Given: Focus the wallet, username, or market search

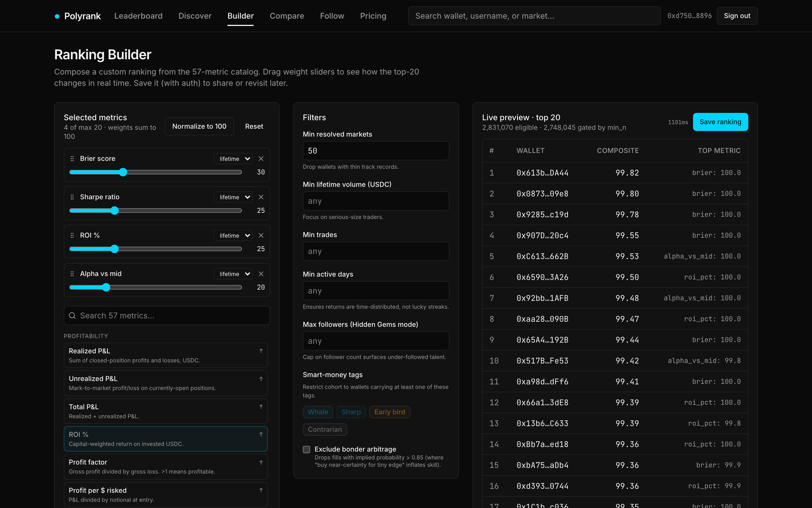Looking at the screenshot, I should click(534, 16).
